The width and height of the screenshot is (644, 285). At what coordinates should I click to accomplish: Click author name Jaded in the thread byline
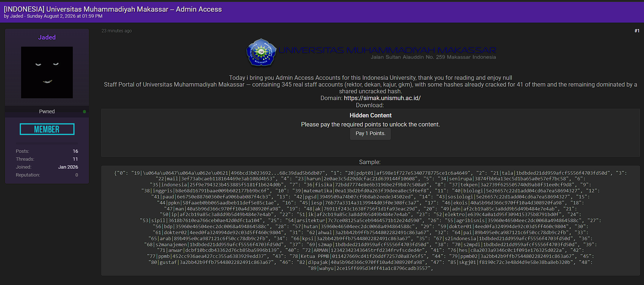tap(17, 16)
